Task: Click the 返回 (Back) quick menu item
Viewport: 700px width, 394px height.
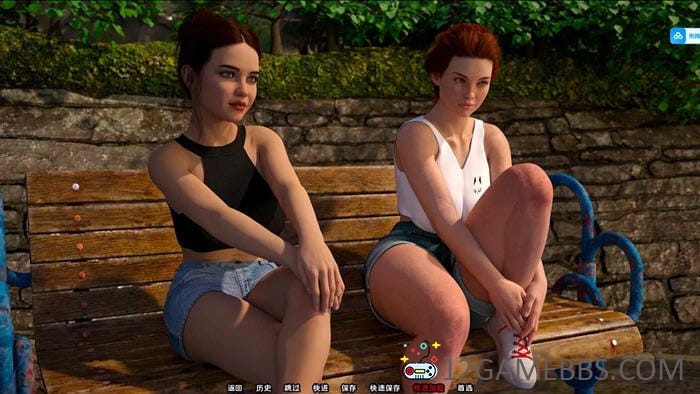Action: 235,388
